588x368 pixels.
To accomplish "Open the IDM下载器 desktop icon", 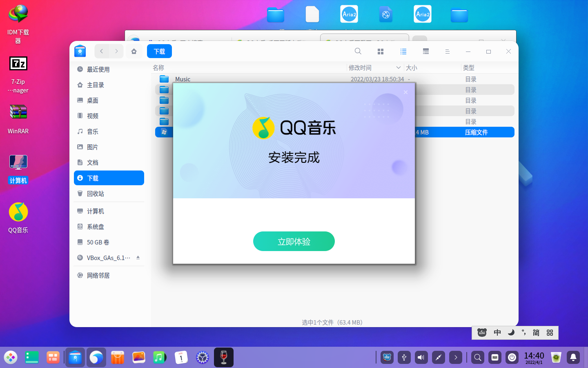I will tap(18, 24).
